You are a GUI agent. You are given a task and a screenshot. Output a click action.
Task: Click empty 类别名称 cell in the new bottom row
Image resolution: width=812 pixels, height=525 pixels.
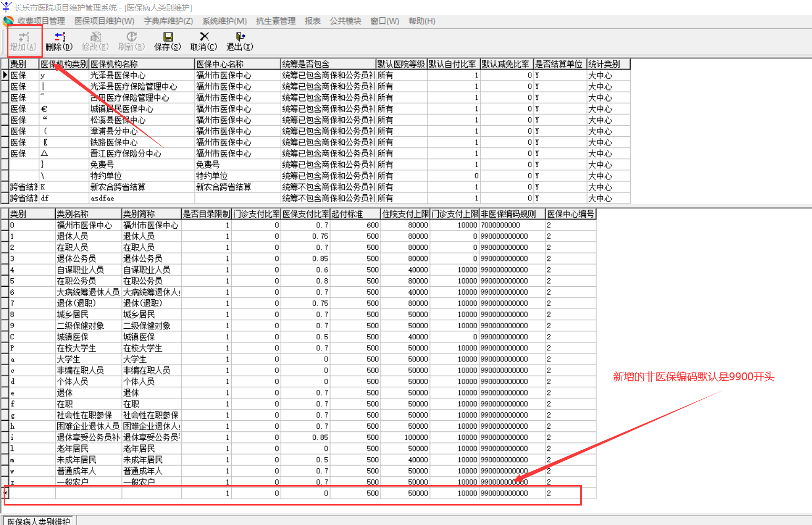[x=88, y=493]
